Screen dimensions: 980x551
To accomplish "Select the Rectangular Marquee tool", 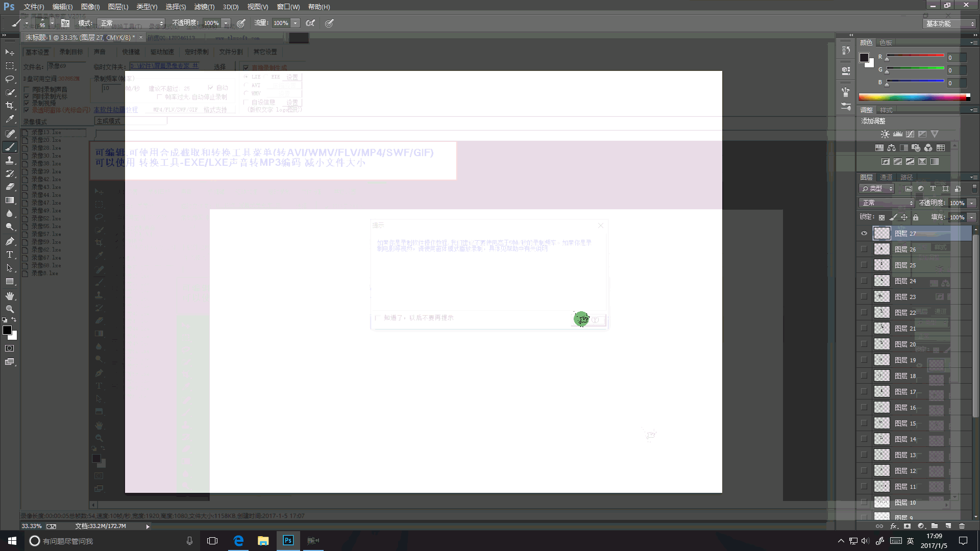I will (10, 66).
